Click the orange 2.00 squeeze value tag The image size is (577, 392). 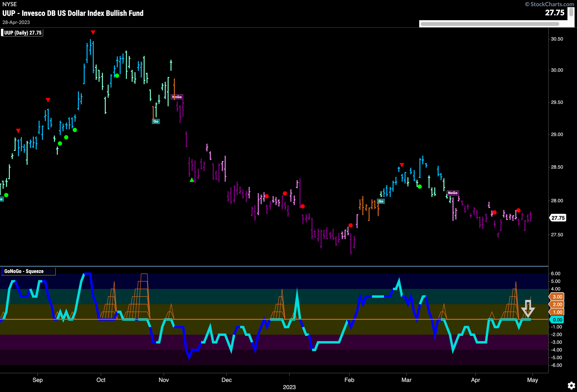point(557,304)
